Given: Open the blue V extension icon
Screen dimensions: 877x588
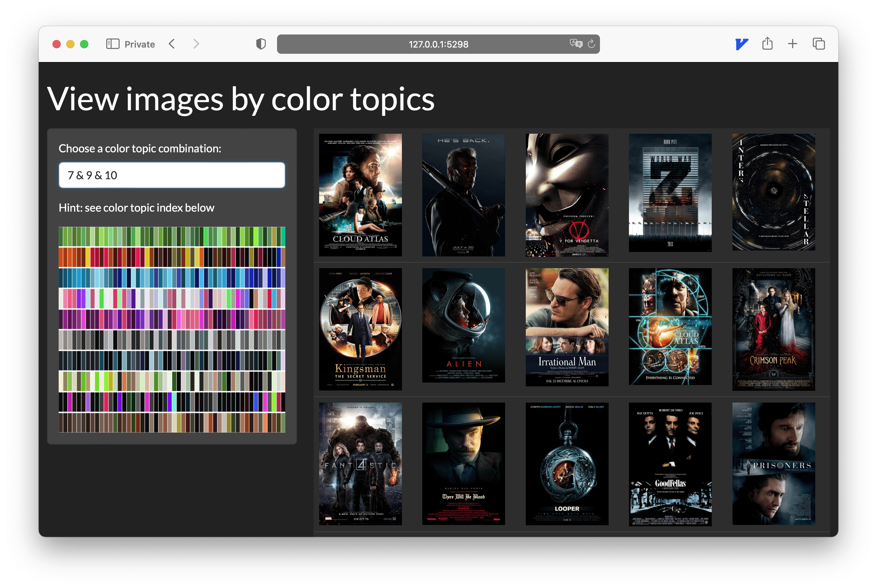Looking at the screenshot, I should tap(741, 44).
